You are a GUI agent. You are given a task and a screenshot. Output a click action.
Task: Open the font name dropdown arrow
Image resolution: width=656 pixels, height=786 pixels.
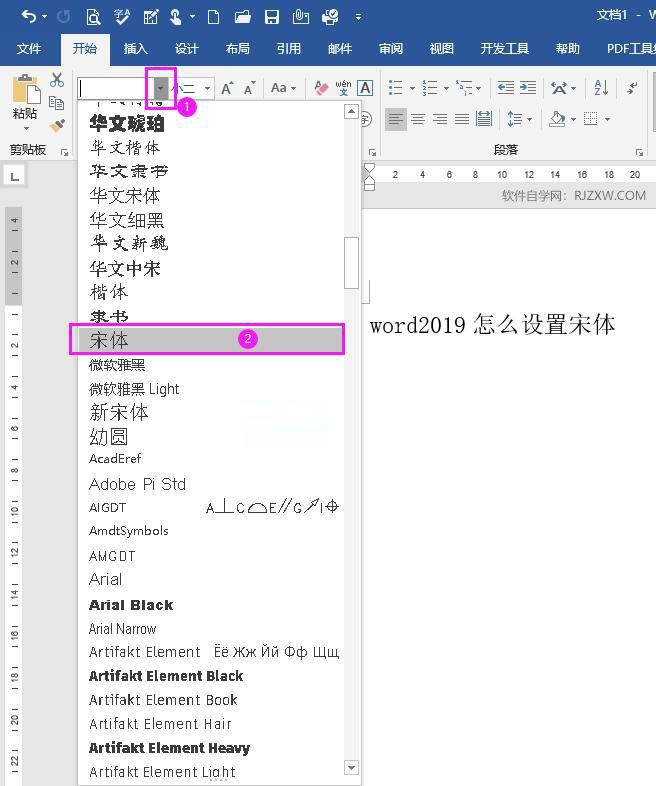160,89
